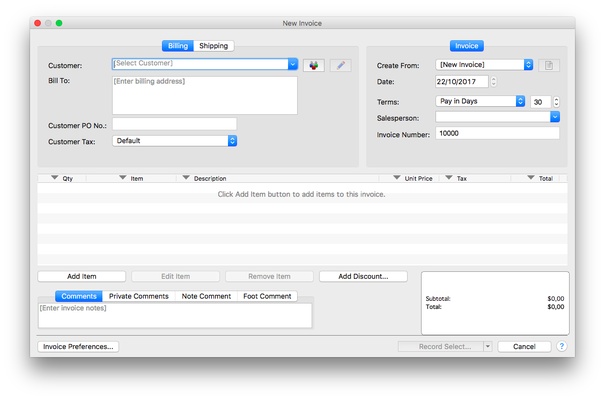Viewport: 605px width, 400px height.
Task: Open the Note Comment tab
Action: click(x=206, y=296)
